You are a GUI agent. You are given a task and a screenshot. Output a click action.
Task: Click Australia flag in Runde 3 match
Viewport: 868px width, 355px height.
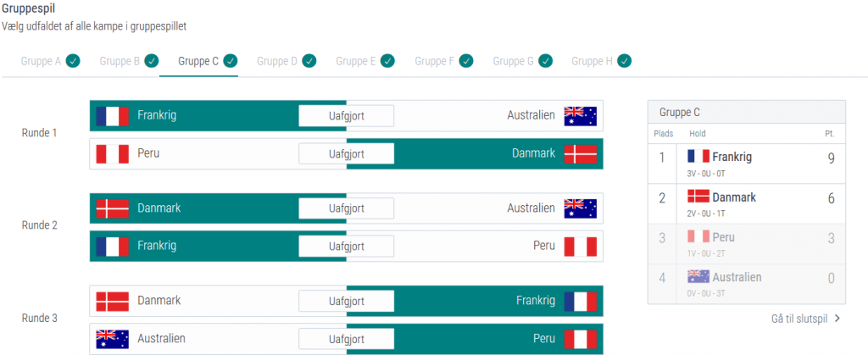tap(112, 339)
